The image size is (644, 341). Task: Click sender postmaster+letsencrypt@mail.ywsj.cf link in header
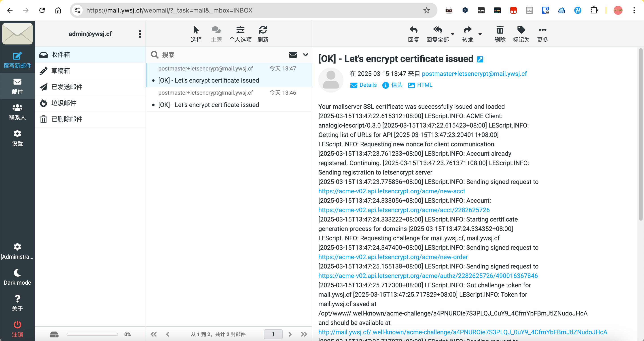474,74
